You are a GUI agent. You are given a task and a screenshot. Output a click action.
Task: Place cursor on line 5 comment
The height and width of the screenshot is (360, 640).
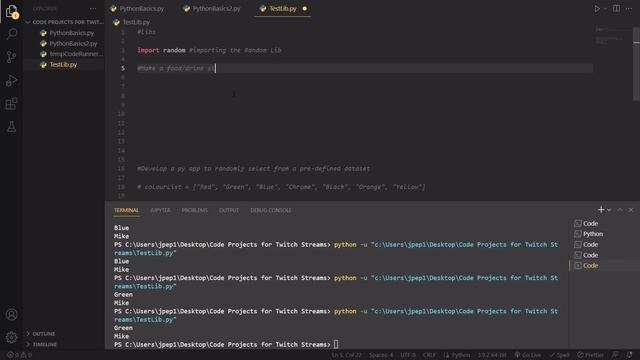coord(176,68)
